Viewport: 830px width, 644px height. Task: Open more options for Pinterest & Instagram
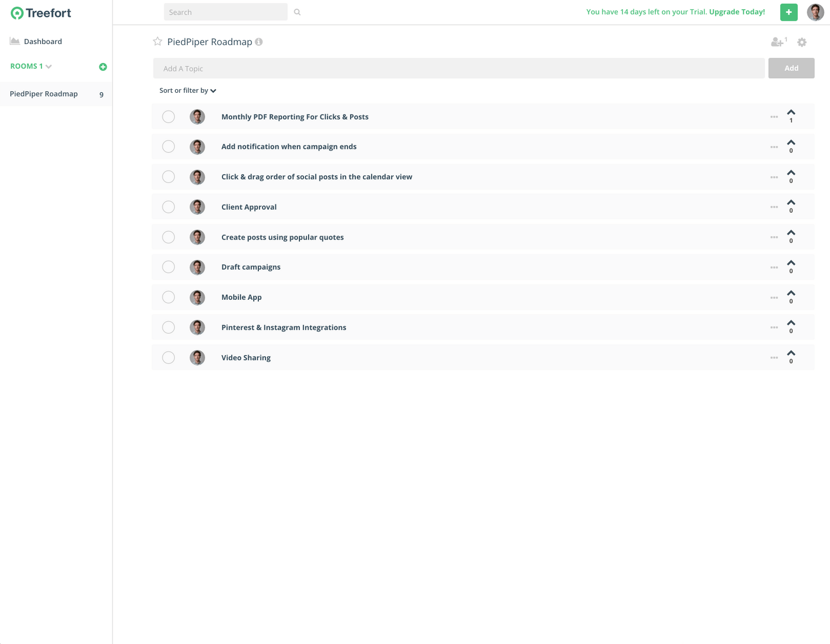[x=774, y=328]
